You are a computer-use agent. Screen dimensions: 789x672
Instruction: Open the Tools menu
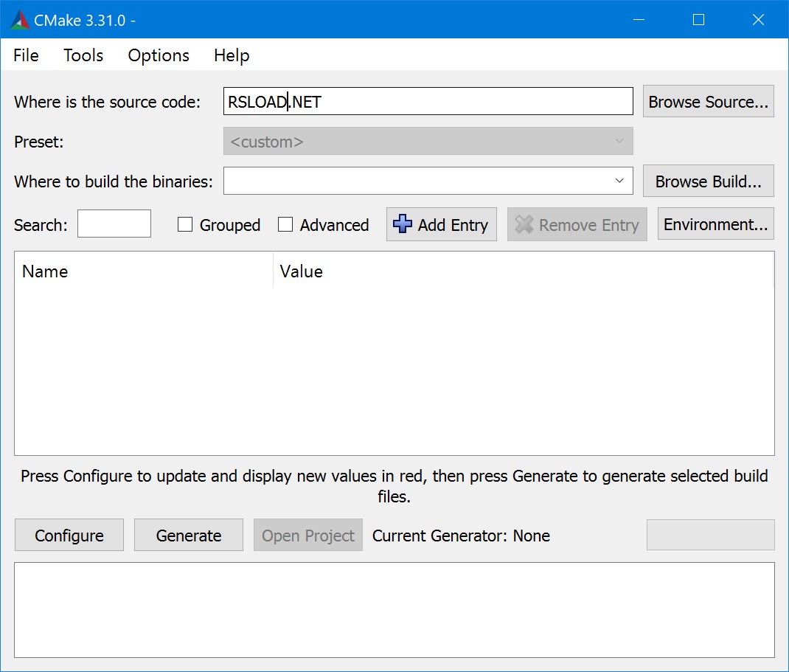tap(83, 55)
